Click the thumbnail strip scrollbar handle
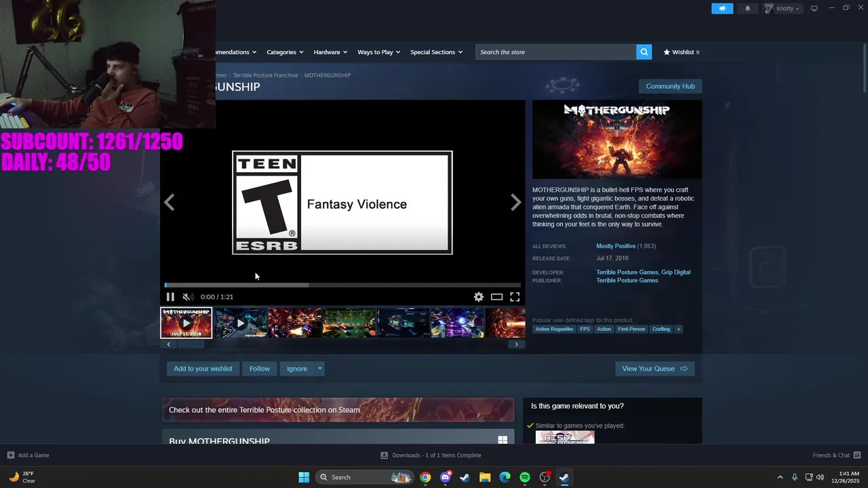The image size is (868, 488). pyautogui.click(x=191, y=344)
